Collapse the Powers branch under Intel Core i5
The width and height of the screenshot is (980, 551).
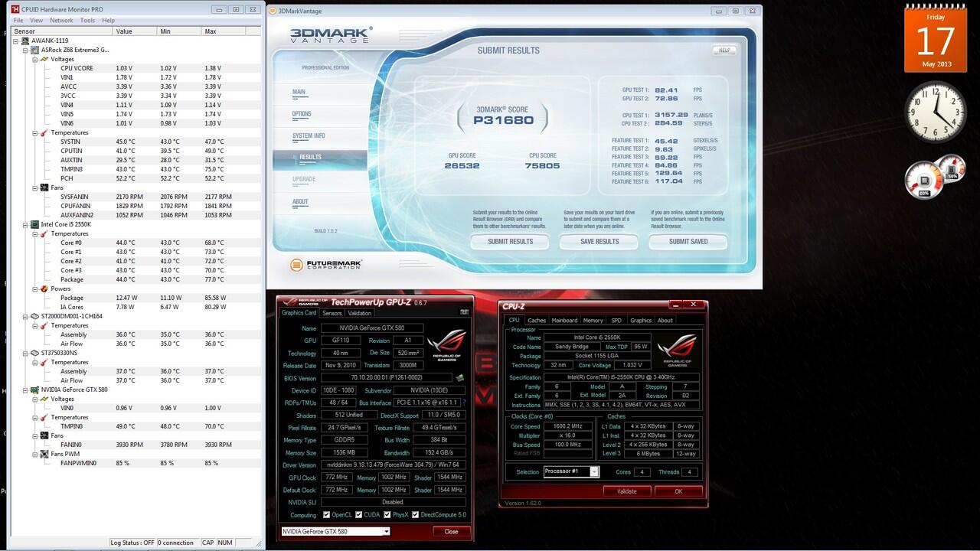pyautogui.click(x=35, y=289)
